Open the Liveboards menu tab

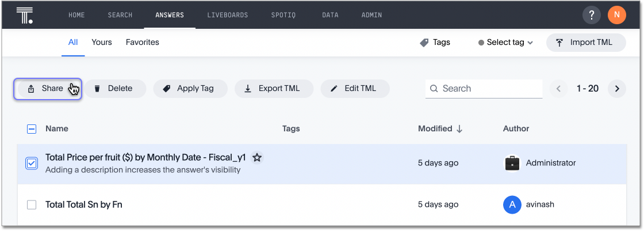pyautogui.click(x=227, y=15)
